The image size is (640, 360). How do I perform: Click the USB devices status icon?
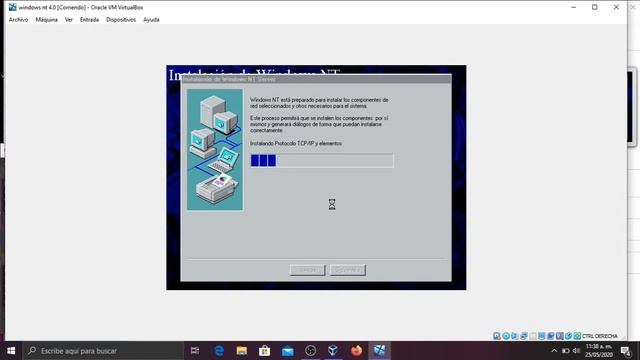click(x=533, y=336)
